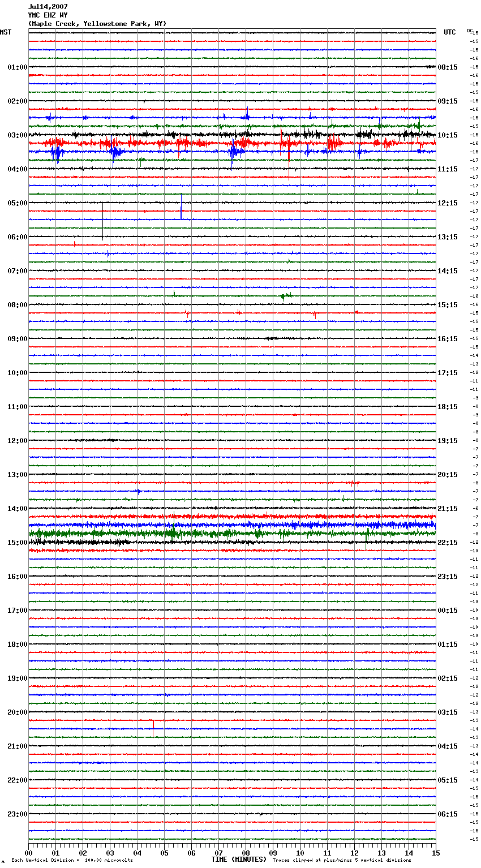Image resolution: width=481 pixels, height=868 pixels.
Task: Pick the 07:00 MST hour label
Action: point(18,271)
